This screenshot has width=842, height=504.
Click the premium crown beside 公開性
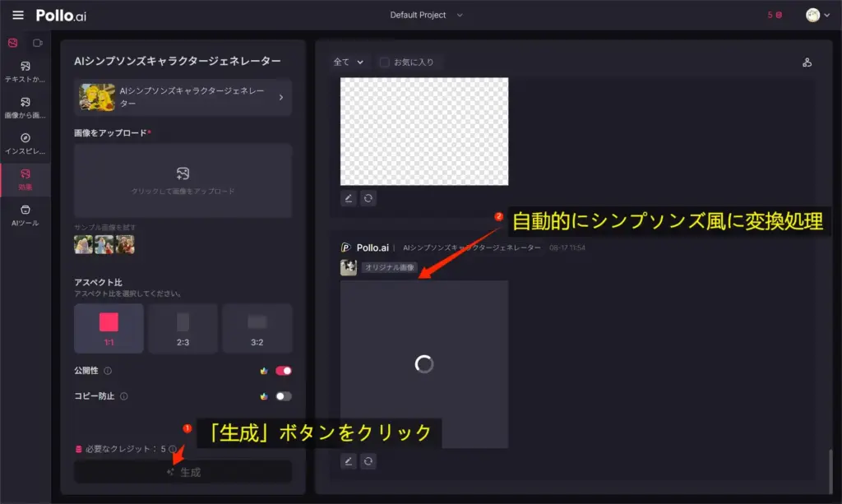[264, 371]
